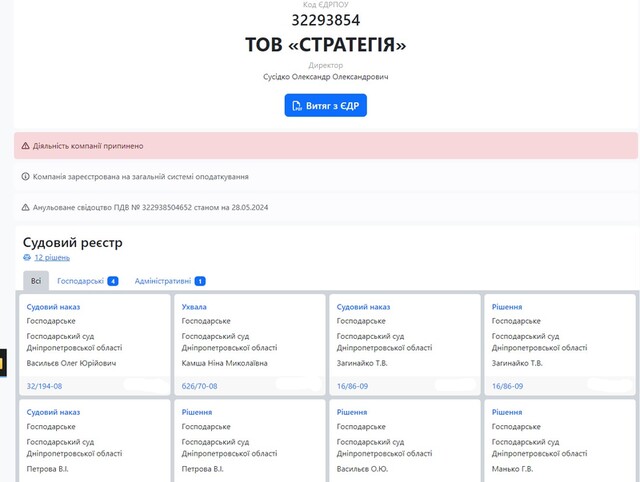Switch to the Адміністративні tab
The image size is (640, 482).
pyautogui.click(x=163, y=282)
